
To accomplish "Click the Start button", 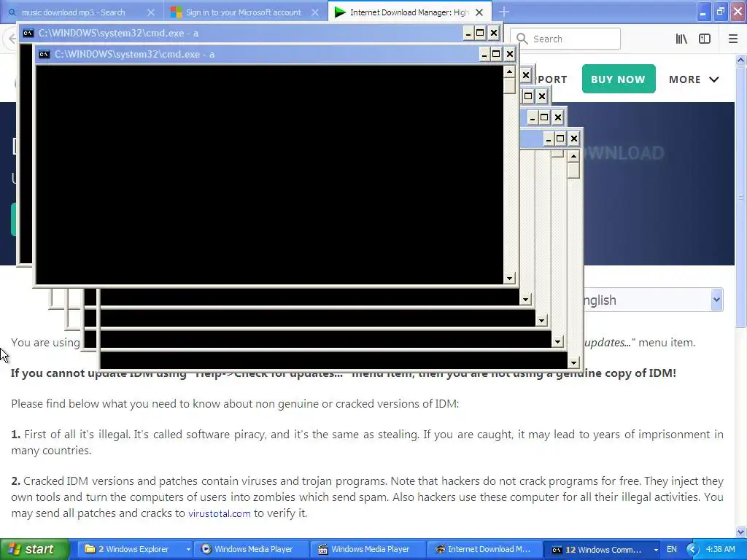I will point(34,549).
